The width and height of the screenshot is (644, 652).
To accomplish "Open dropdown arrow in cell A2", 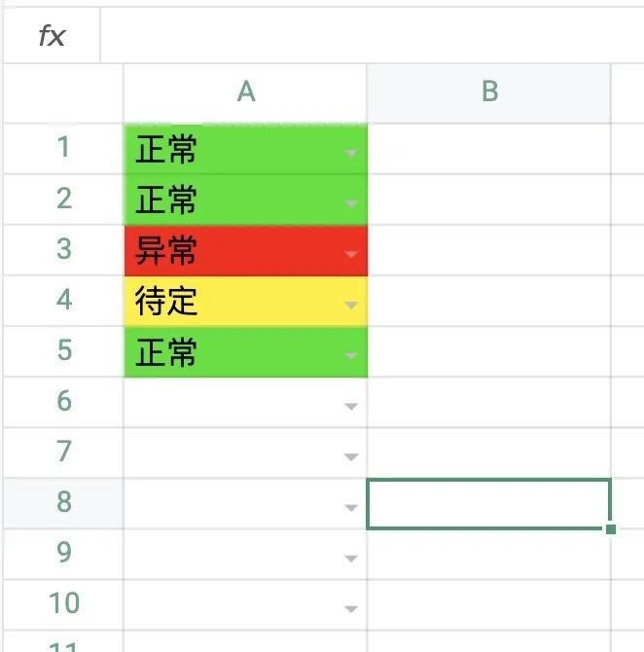I will click(x=351, y=203).
